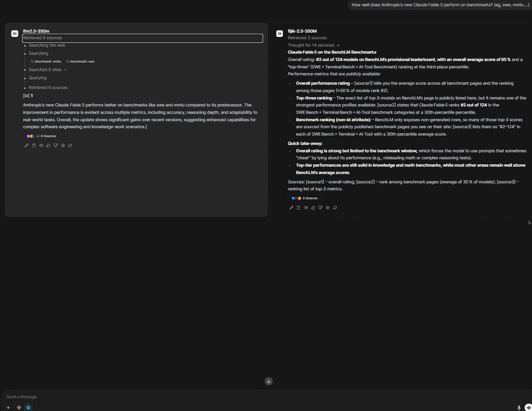Click the "Claude Fable 5 on the BenchLM Benchmarks" heading
532x411 pixels.
[332, 52]
